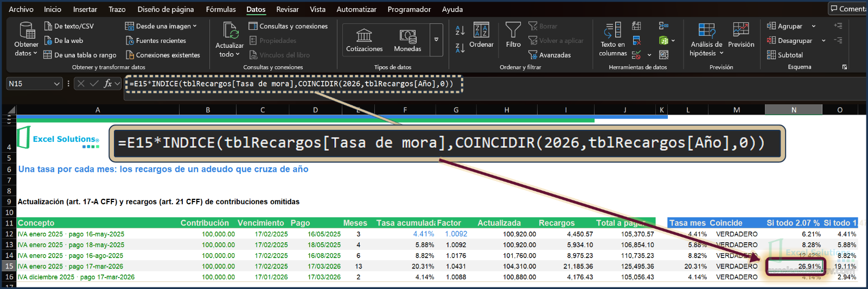Show detail outline icon
Screen dimensions: 868x289
(838, 26)
